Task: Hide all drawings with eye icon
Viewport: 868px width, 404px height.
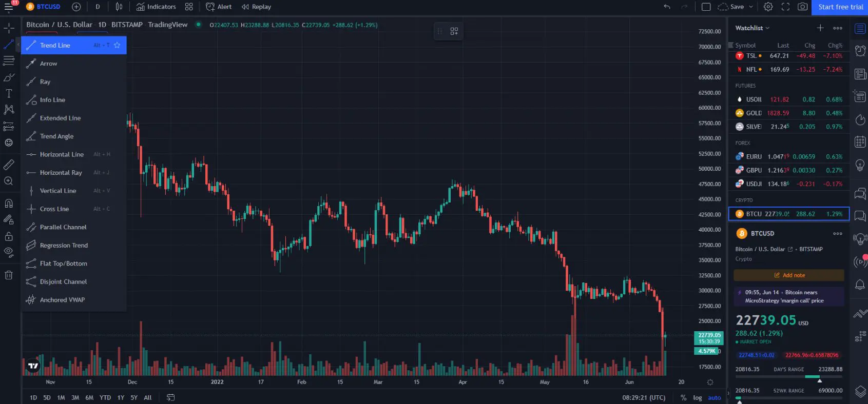Action: coord(9,252)
